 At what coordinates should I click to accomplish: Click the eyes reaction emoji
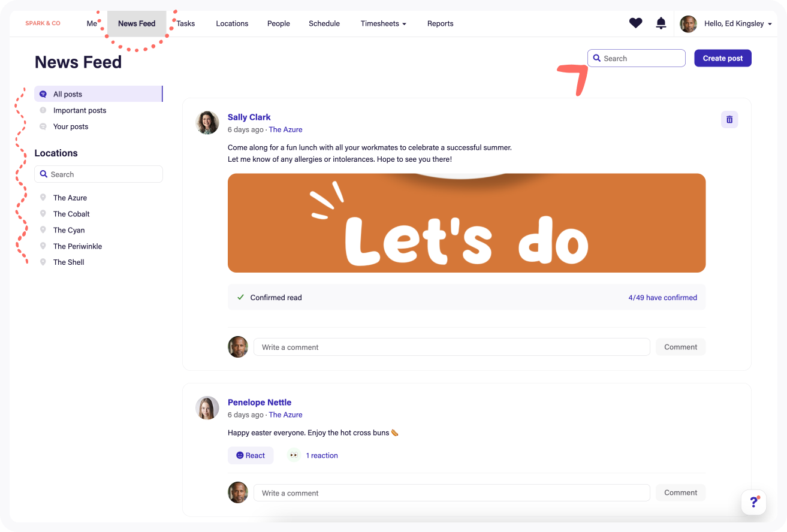(293, 455)
